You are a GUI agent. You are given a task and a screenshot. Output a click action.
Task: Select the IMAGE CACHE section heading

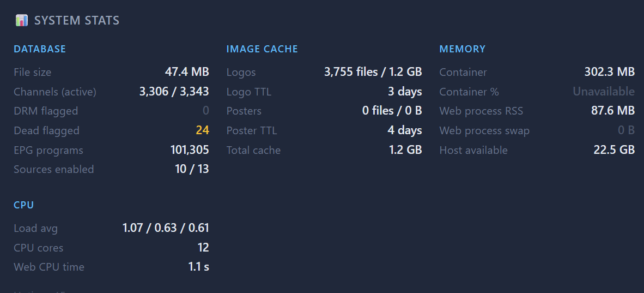[262, 49]
